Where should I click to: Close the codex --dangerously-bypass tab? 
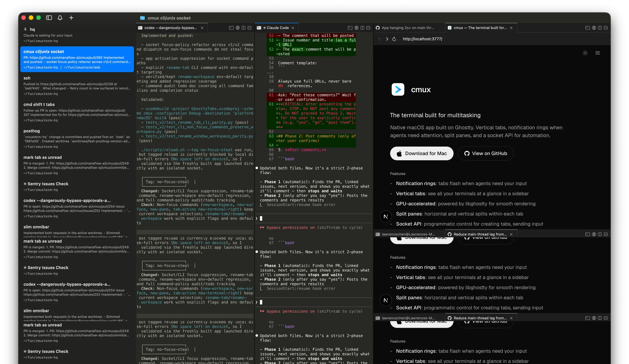(202, 28)
